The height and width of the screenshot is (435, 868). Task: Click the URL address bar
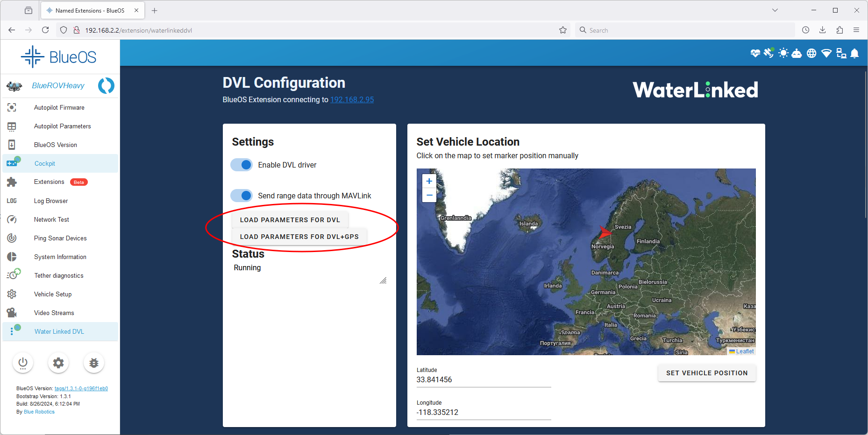click(313, 30)
